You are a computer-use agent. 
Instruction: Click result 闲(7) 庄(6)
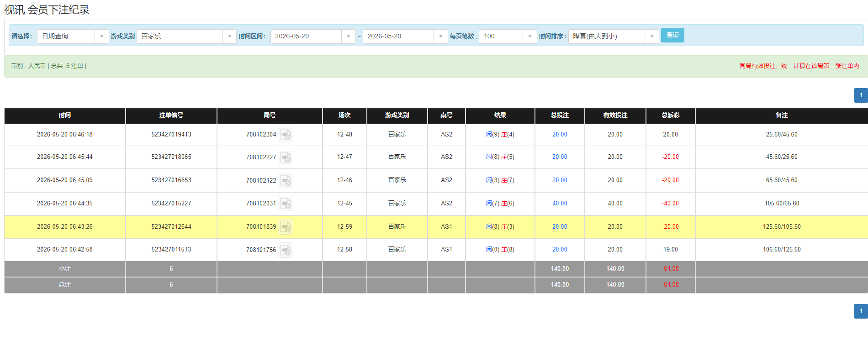[x=500, y=204]
